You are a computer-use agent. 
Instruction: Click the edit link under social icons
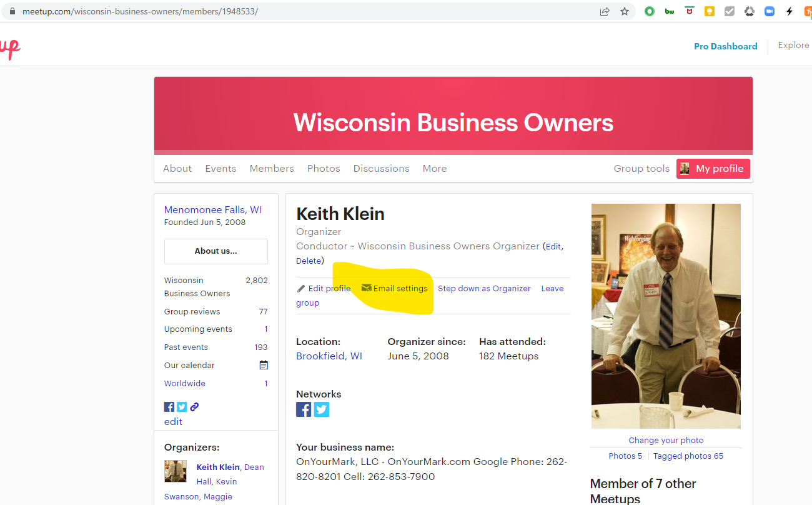[174, 422]
